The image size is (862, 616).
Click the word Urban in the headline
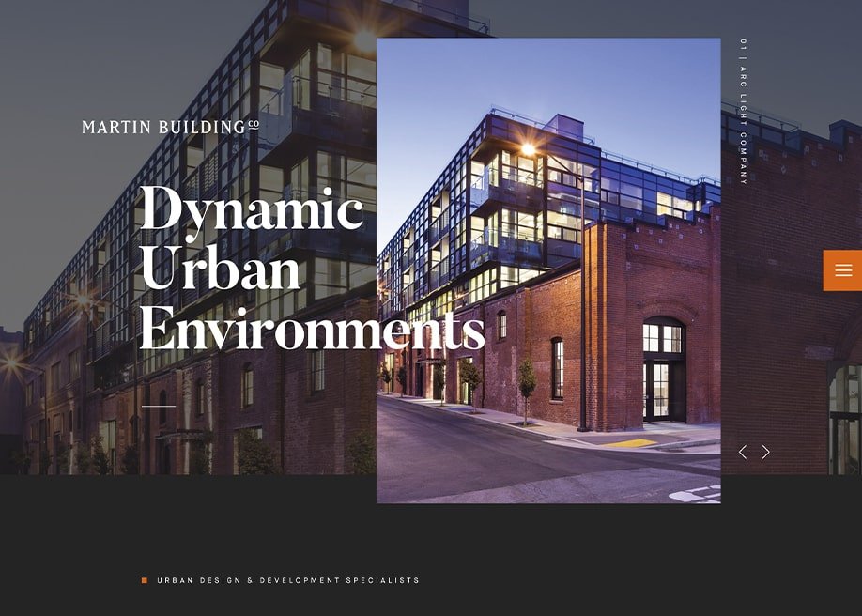coord(220,269)
